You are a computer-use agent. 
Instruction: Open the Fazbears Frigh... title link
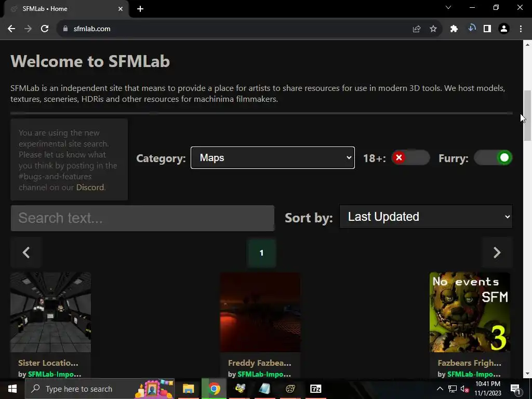point(470,363)
